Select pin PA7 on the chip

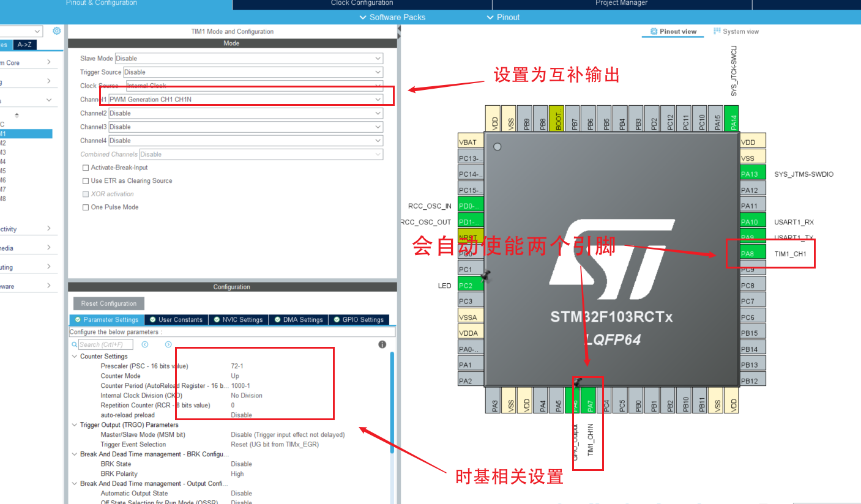point(590,400)
